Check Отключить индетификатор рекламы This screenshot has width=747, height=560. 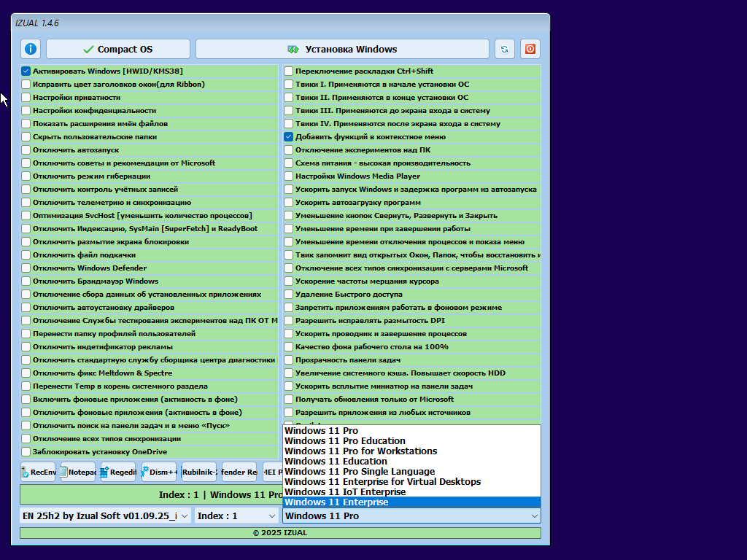pyautogui.click(x=26, y=346)
